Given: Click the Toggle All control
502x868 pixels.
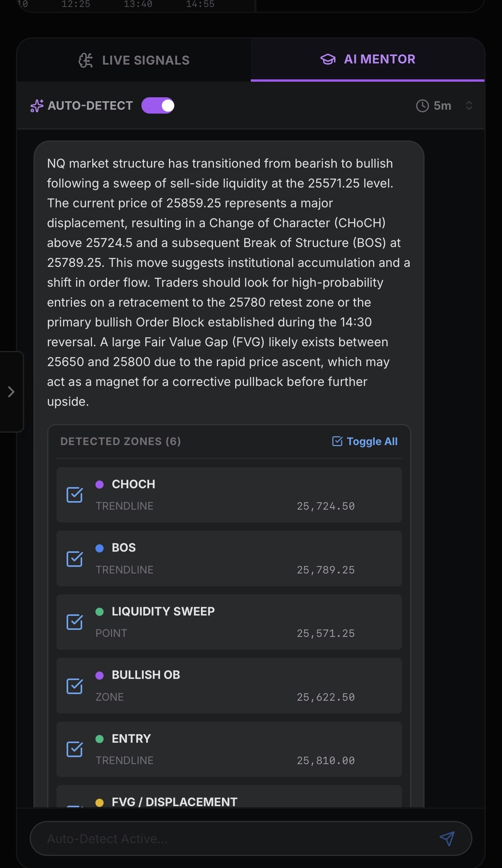Looking at the screenshot, I should click(372, 441).
